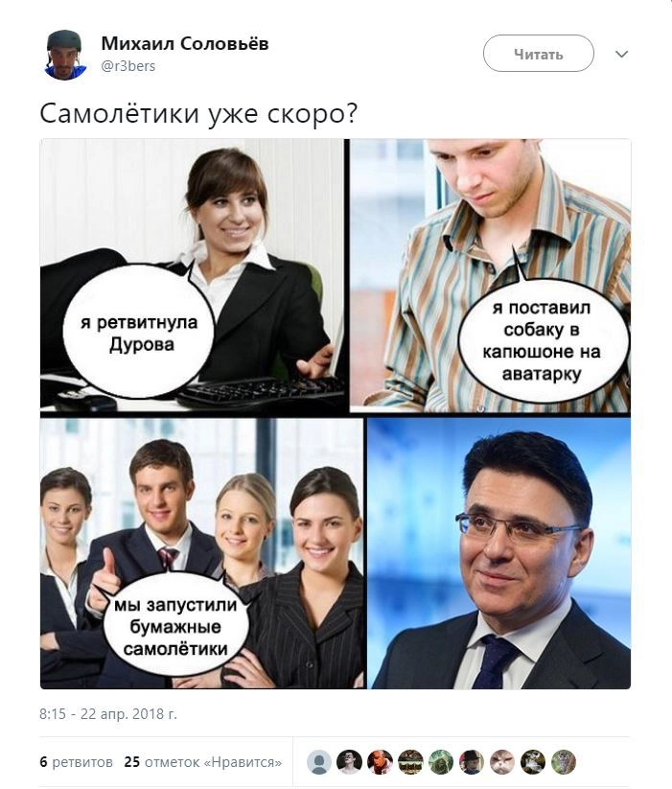Open the 'бумажные самолётики' image panel
Viewport: 672px width, 789px height.
click(x=201, y=553)
